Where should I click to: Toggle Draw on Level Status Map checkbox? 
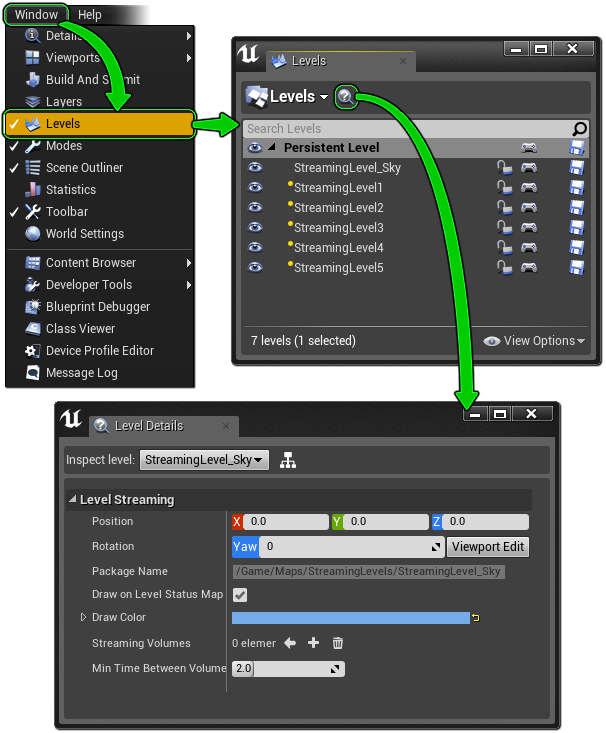240,595
